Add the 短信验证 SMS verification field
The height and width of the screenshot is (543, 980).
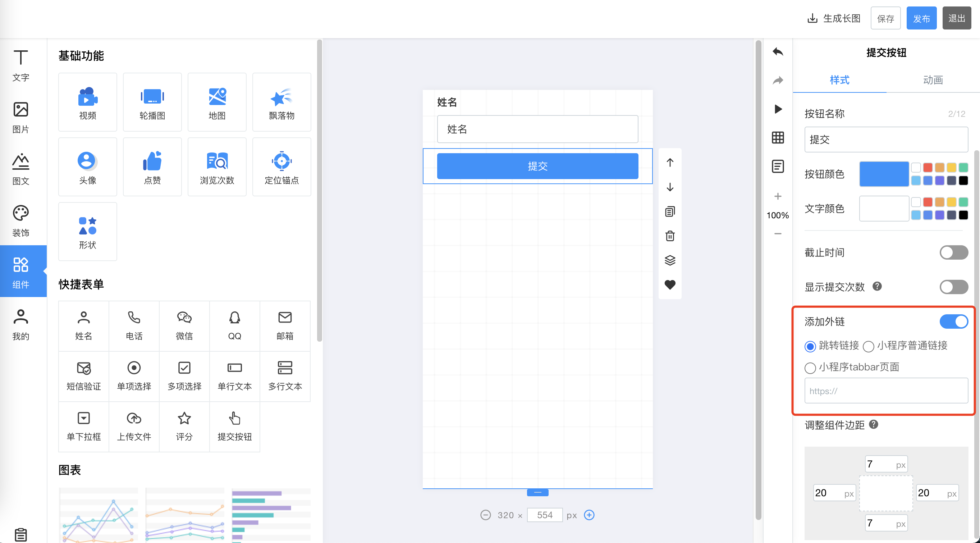point(84,377)
